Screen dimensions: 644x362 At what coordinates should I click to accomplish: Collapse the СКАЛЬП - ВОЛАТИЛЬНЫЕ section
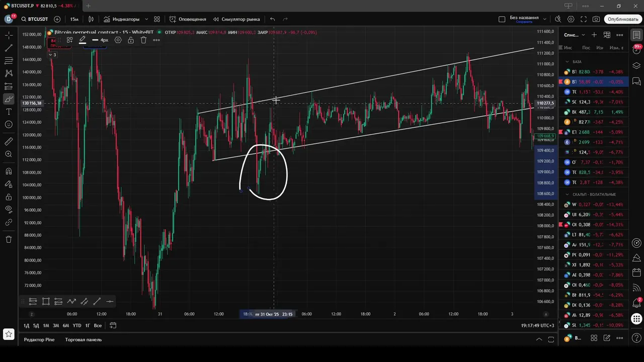pyautogui.click(x=567, y=194)
